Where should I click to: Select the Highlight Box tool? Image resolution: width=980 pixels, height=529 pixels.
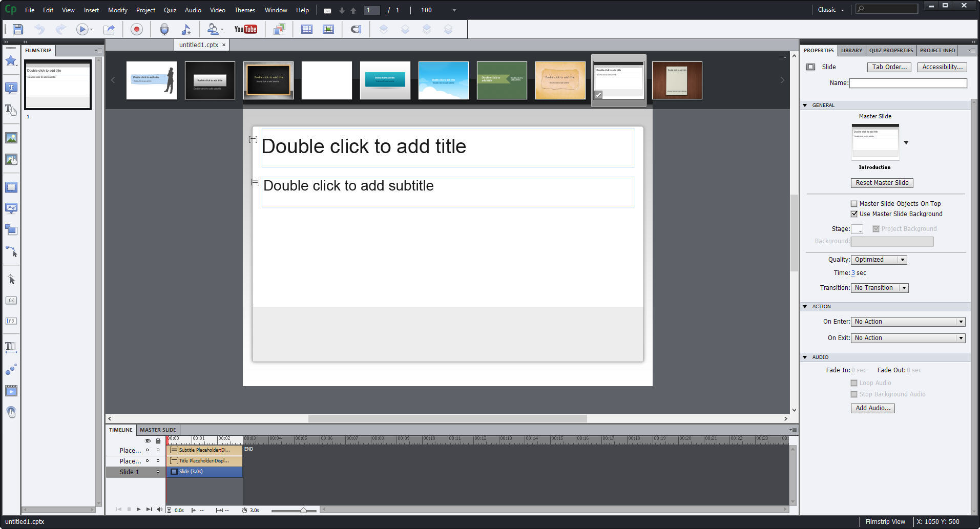pos(11,187)
